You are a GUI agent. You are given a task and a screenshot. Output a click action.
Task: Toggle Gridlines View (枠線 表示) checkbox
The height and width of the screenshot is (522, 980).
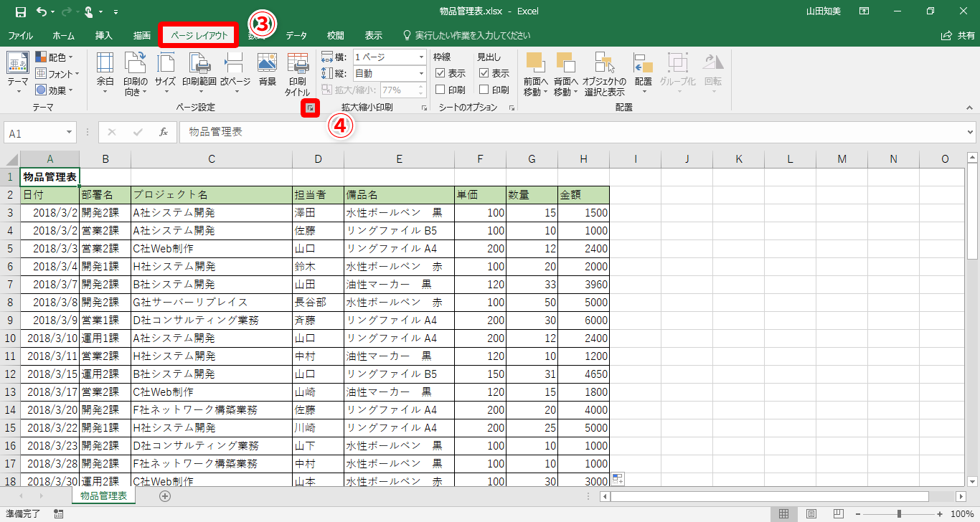(x=440, y=73)
